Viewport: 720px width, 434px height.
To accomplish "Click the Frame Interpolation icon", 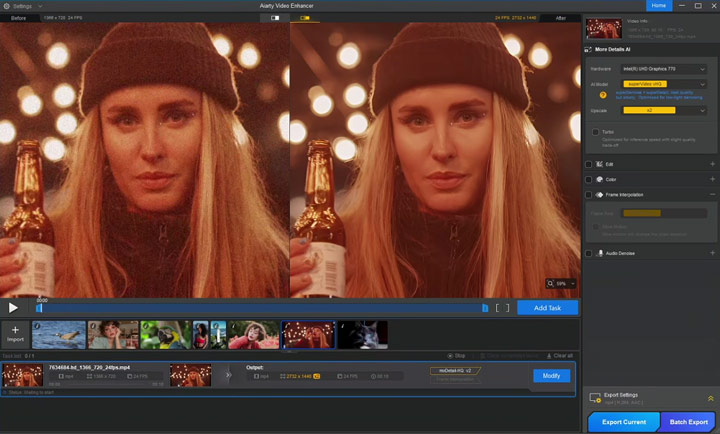I will coord(599,195).
